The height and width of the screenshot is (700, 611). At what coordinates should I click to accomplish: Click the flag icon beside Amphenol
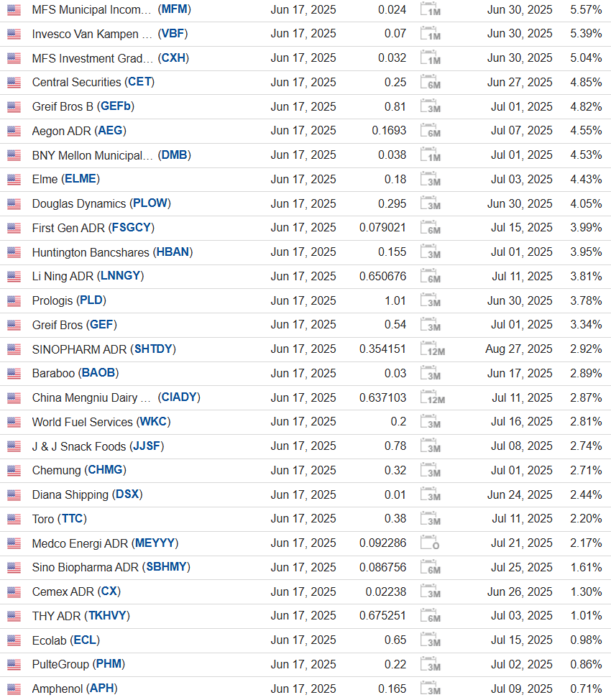click(14, 689)
